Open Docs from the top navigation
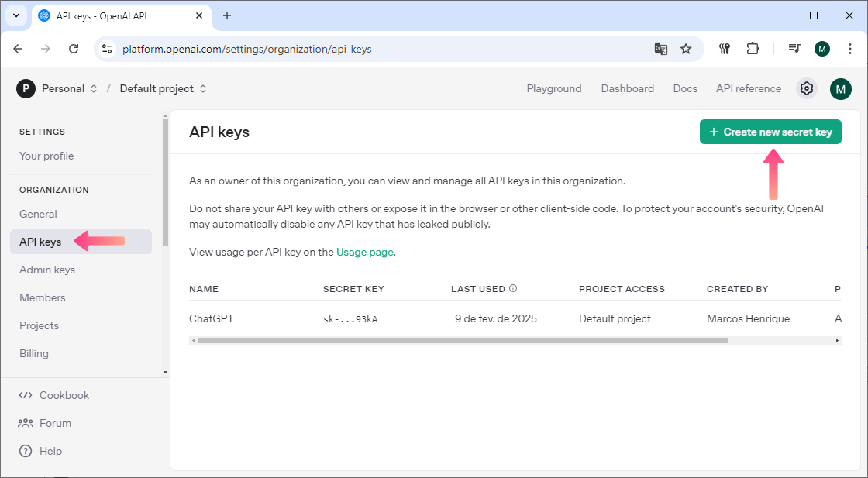 pyautogui.click(x=685, y=88)
